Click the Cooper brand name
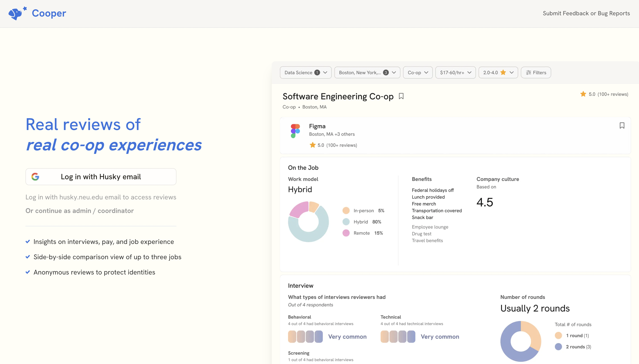Screen dimensions: 639x364 pyautogui.click(x=49, y=13)
